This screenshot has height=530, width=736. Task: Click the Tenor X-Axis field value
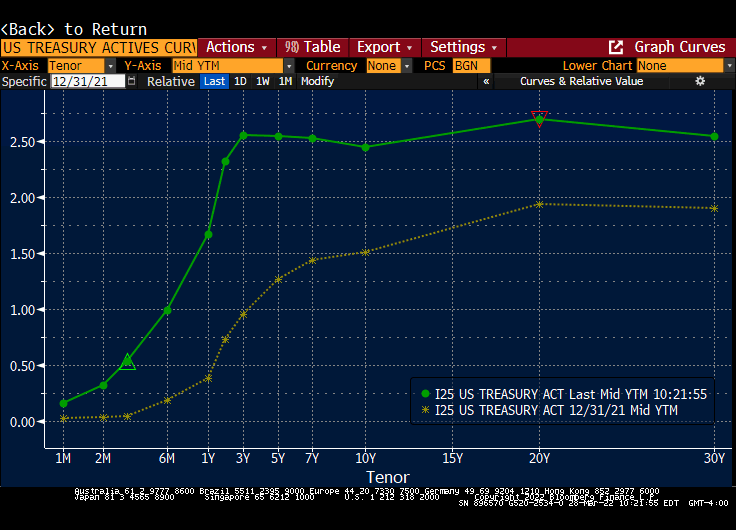point(76,66)
